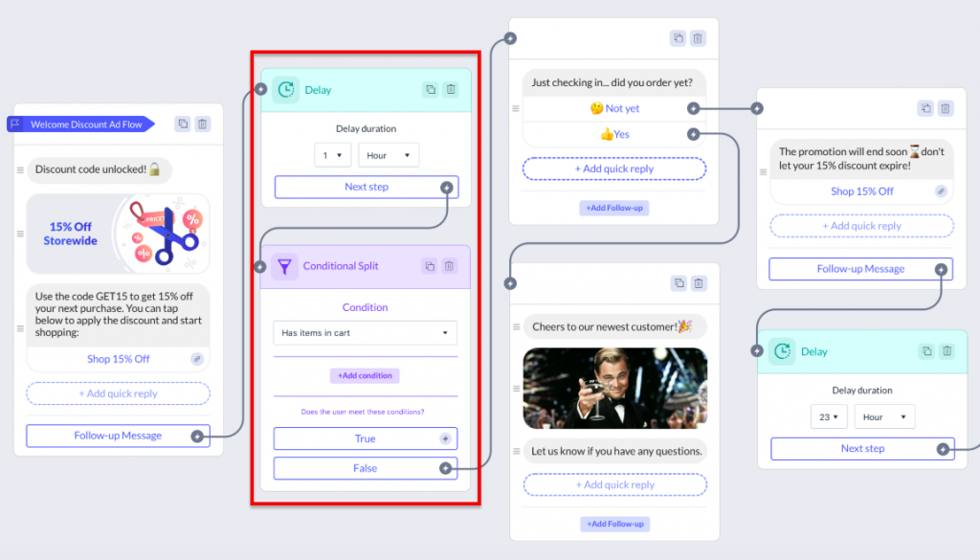Image resolution: width=980 pixels, height=560 pixels.
Task: Duplicate the 'Just checking in' message card
Action: click(679, 38)
